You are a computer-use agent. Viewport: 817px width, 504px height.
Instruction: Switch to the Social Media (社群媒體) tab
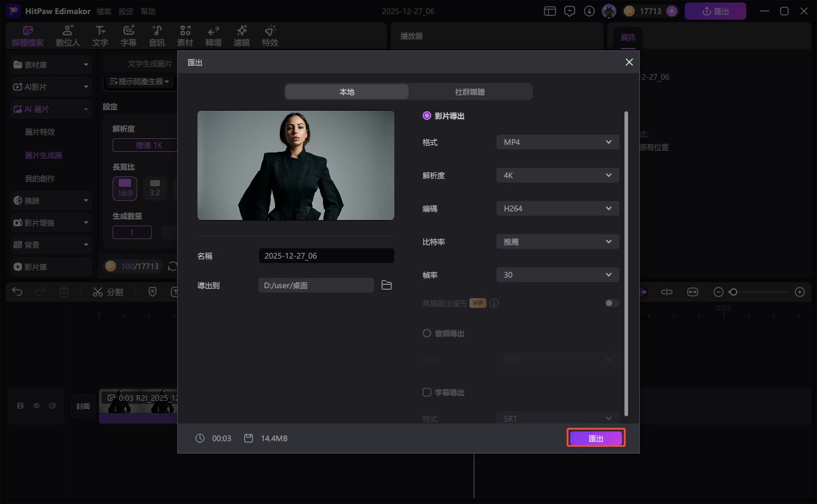470,92
